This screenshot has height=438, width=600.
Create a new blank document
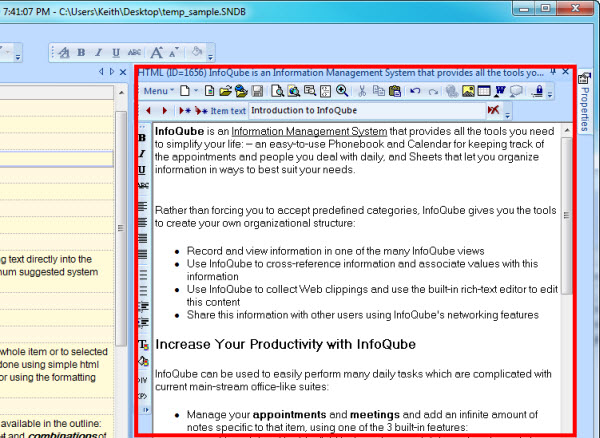tap(185, 91)
